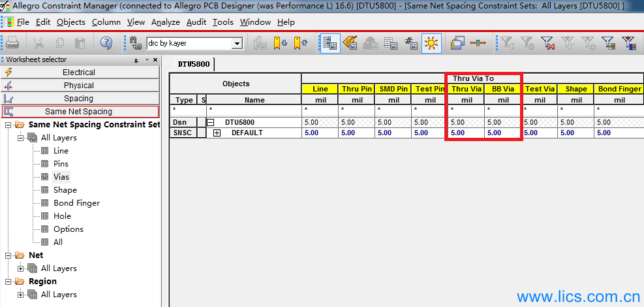This screenshot has width=644, height=307.
Task: Open the Tools menu
Action: 223,22
